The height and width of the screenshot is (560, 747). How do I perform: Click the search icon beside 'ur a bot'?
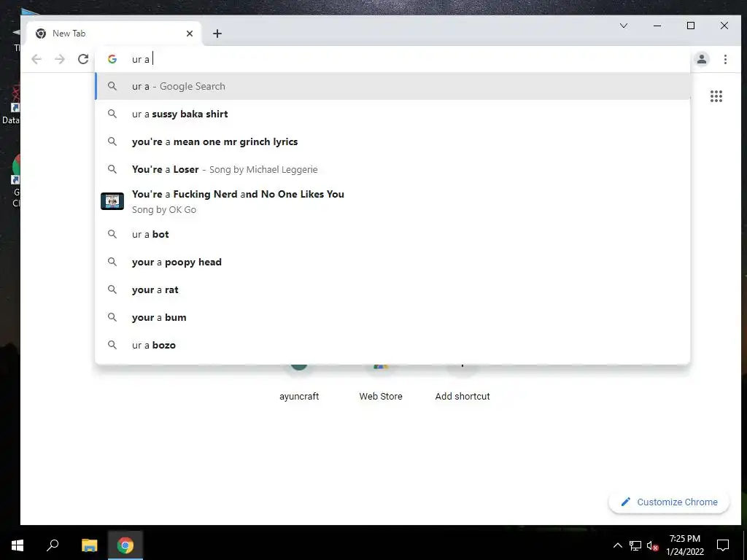point(112,234)
